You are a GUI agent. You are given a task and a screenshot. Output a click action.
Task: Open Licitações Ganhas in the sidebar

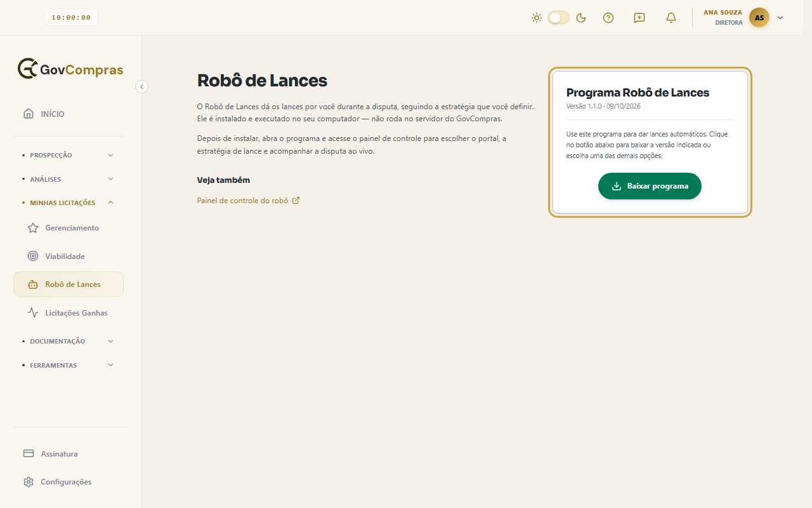(69, 312)
